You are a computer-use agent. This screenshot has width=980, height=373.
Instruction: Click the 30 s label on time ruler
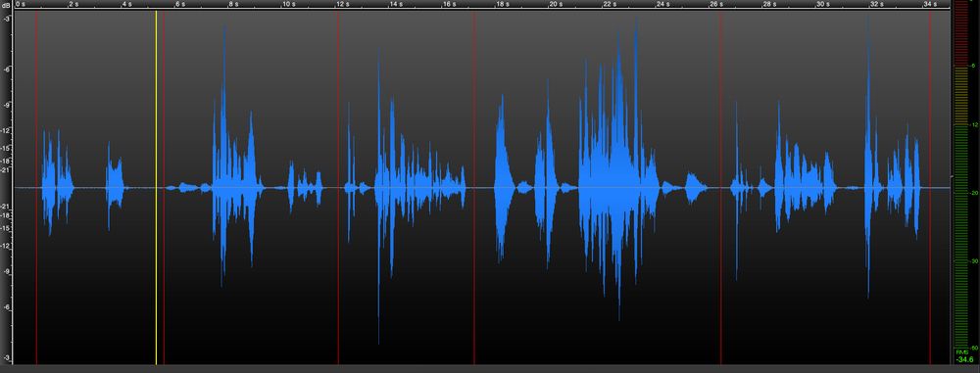824,4
